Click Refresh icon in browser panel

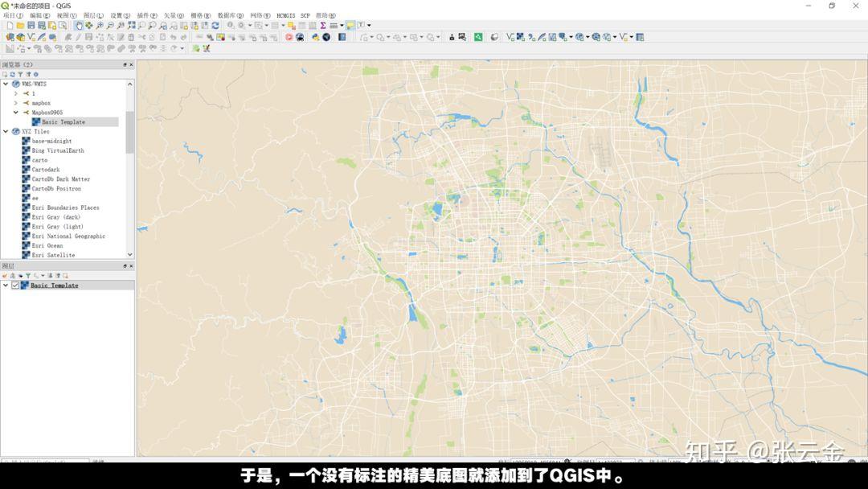click(x=12, y=74)
